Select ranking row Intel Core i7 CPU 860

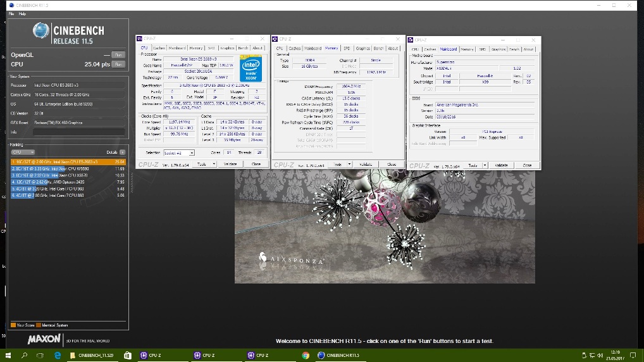click(x=68, y=196)
